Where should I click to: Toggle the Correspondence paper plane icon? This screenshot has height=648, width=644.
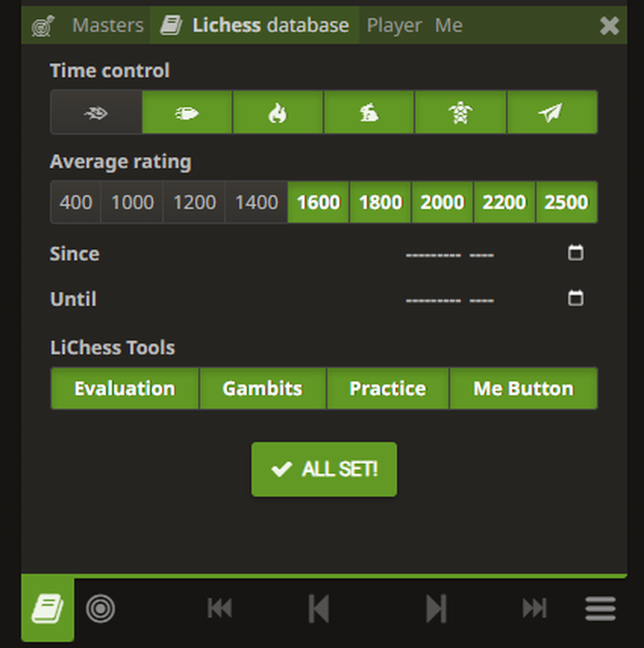[x=552, y=113]
